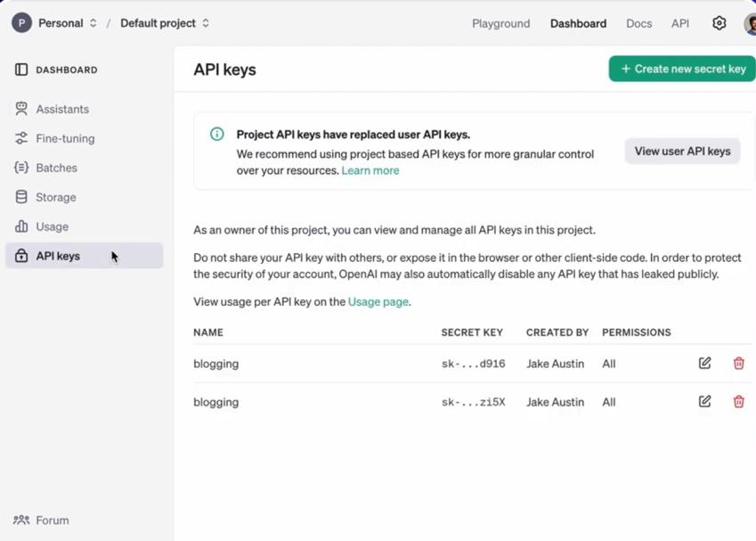Open the Usage page link
The height and width of the screenshot is (541, 756).
378,302
